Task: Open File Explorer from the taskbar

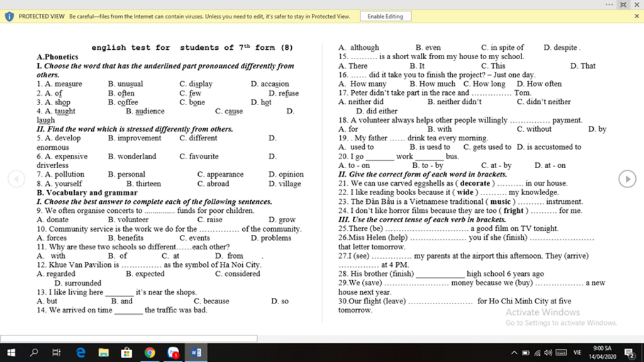Action: [x=104, y=353]
